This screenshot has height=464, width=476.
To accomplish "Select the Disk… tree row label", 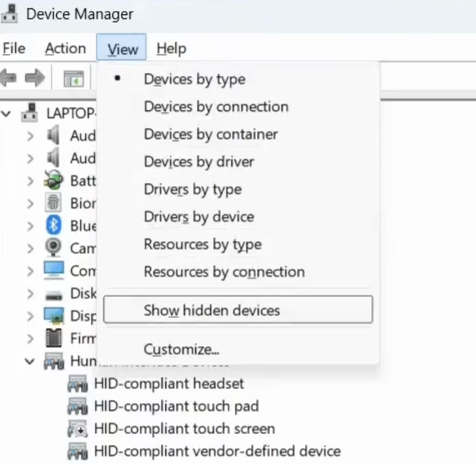I will [83, 293].
